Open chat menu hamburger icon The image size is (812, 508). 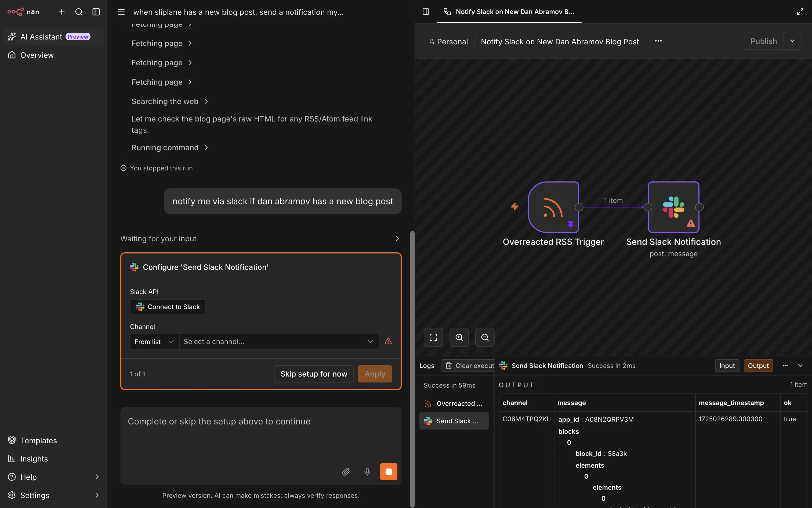pos(121,12)
